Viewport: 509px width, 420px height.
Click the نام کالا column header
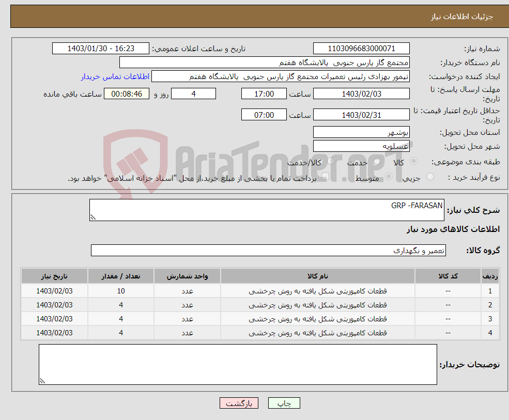pyautogui.click(x=318, y=276)
